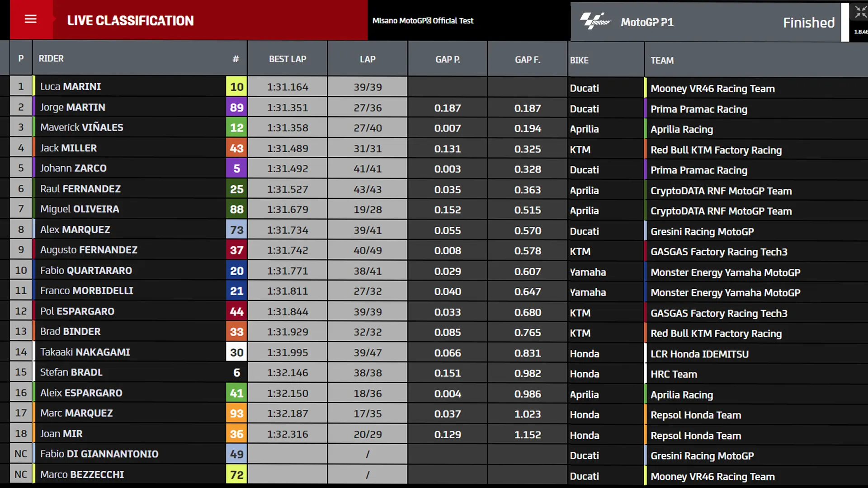
Task: Click the LIVE CLASSIFICATION title
Action: click(130, 21)
